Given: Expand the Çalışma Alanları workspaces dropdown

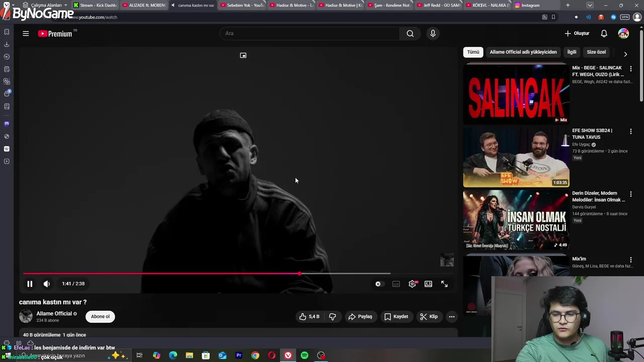Looking at the screenshot, I should 45,5.
